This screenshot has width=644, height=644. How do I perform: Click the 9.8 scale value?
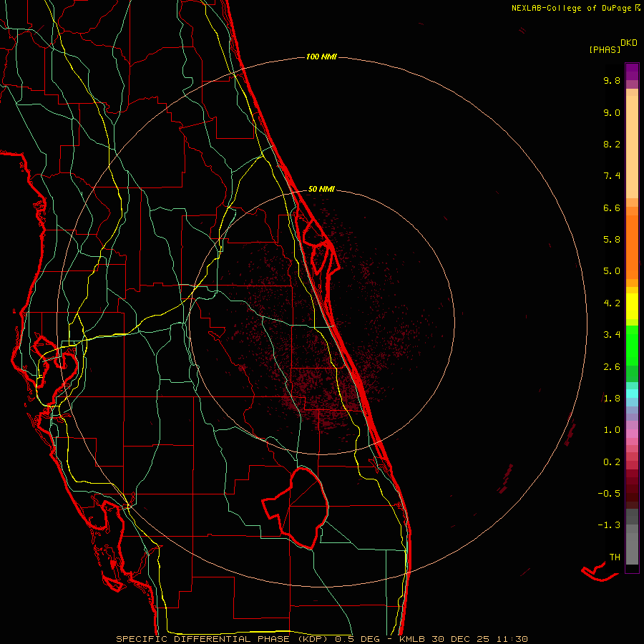point(612,80)
